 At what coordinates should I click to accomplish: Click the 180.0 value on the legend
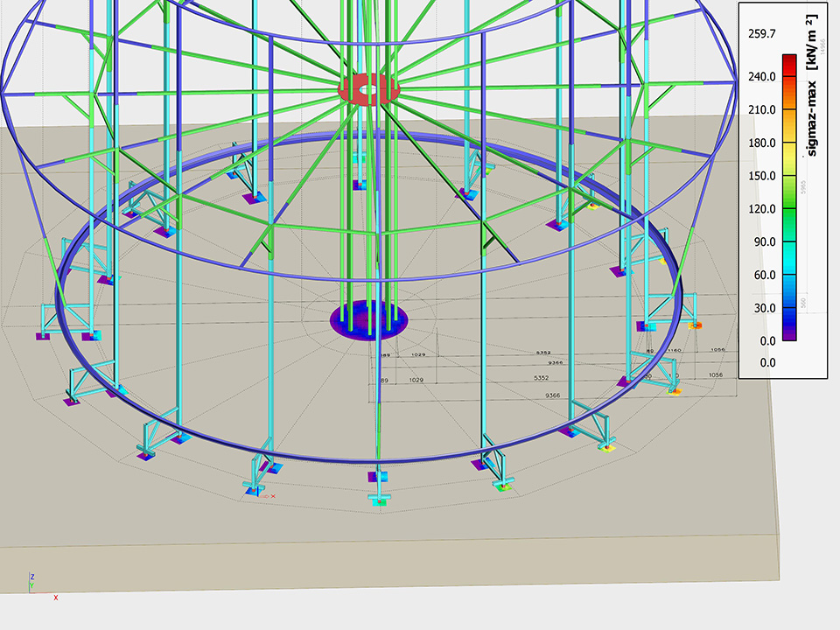762,143
